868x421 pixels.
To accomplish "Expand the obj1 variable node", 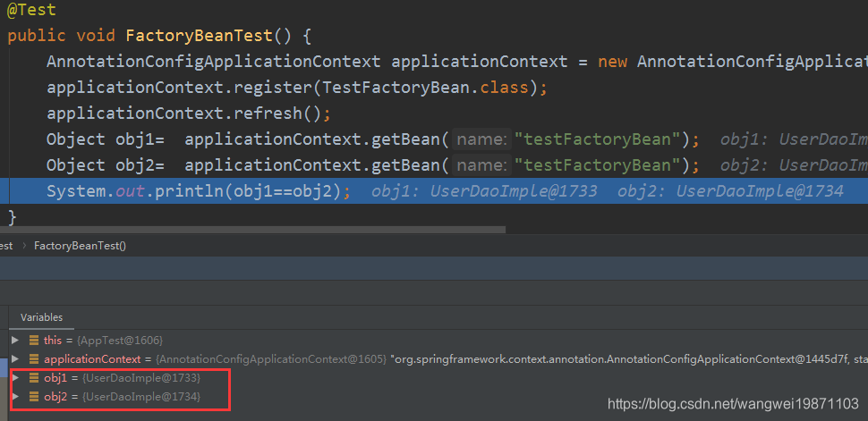I will click(x=15, y=378).
